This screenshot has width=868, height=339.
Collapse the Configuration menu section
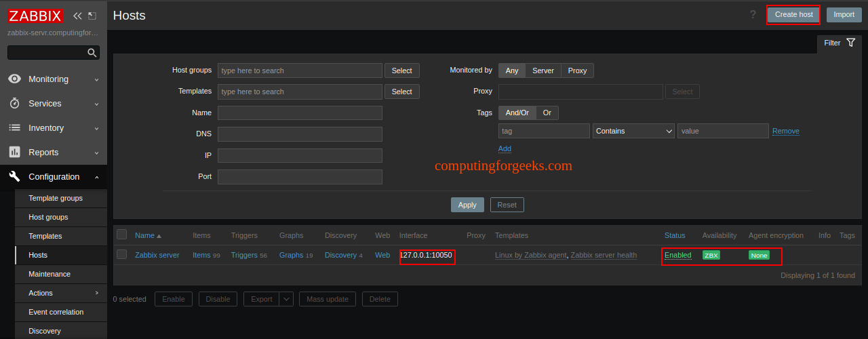(x=54, y=177)
